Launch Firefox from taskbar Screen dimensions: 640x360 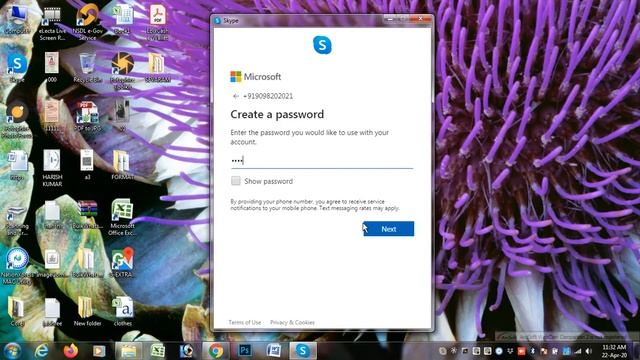click(x=70, y=351)
